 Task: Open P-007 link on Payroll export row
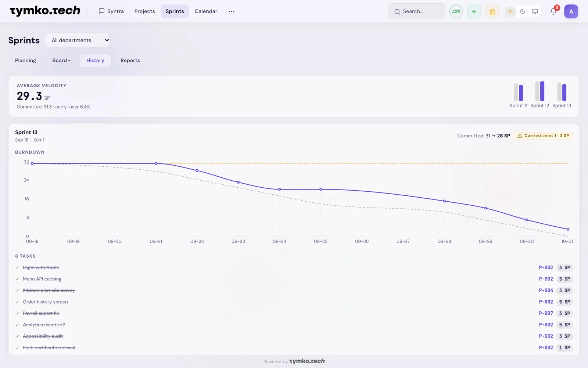tap(546, 313)
